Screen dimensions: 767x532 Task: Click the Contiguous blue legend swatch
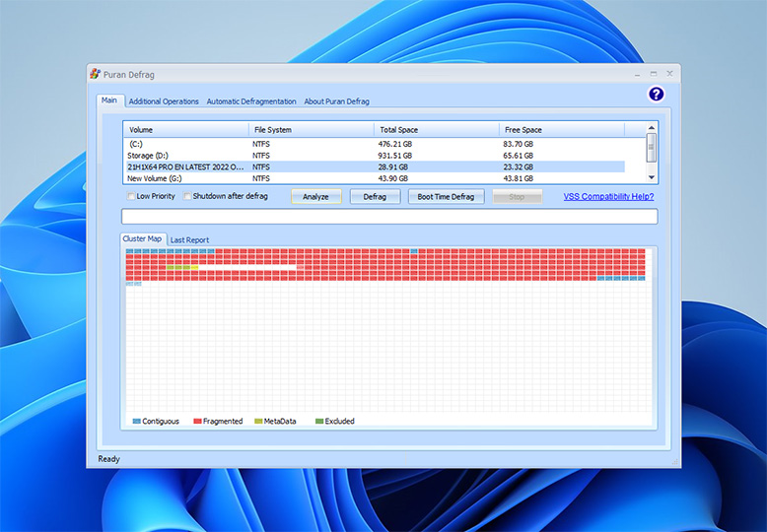(136, 421)
